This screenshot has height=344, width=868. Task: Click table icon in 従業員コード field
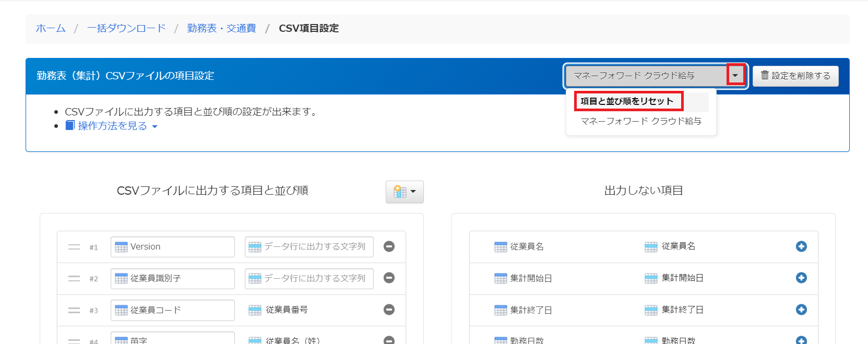121,310
